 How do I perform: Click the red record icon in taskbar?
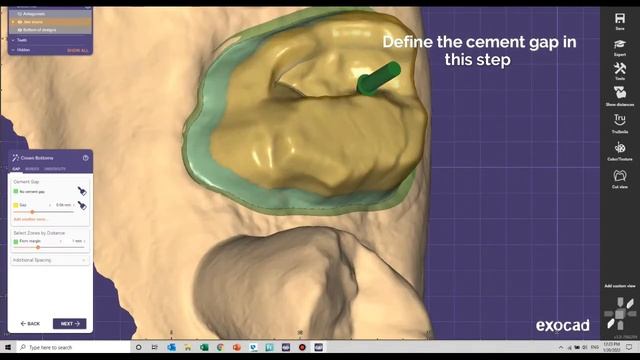pyautogui.click(x=302, y=347)
